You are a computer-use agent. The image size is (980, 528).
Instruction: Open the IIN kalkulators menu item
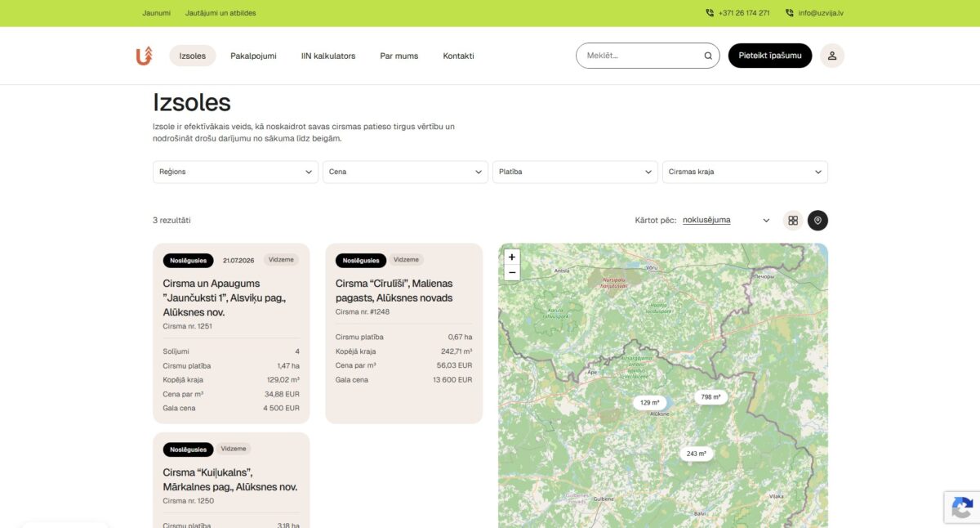coord(328,56)
